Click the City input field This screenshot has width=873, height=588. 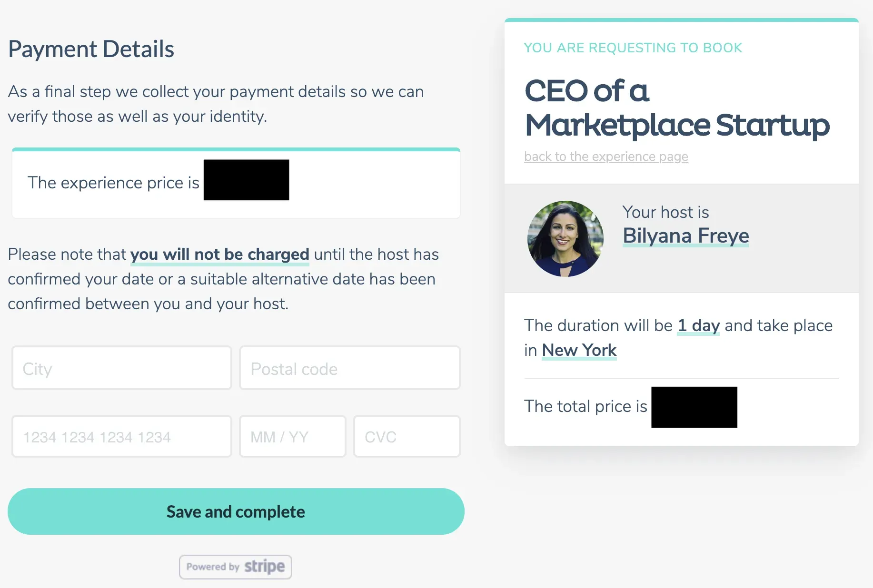click(121, 368)
